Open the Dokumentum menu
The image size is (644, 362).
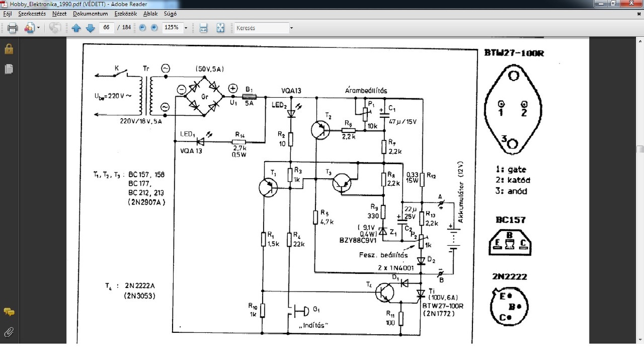coord(91,14)
